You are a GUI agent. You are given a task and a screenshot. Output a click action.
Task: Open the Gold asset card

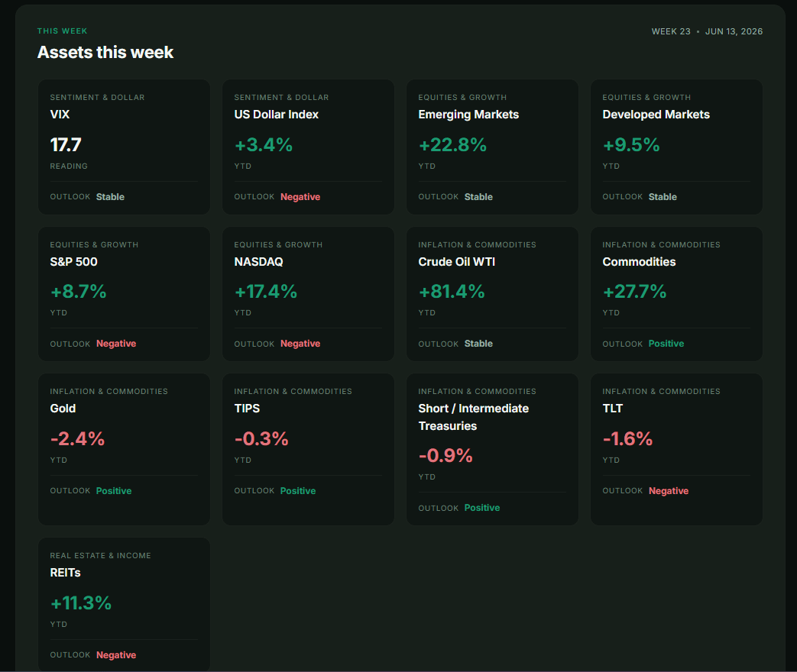coord(124,450)
